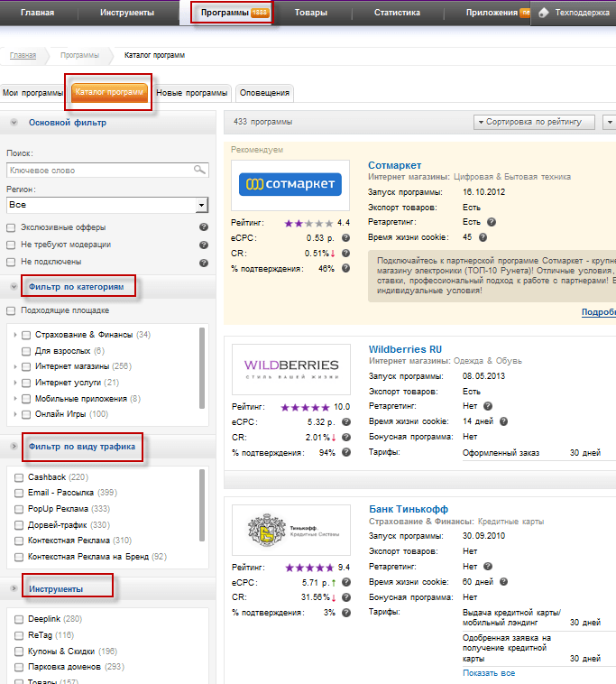Expand Мобильные приложения tree arrow

pos(15,398)
